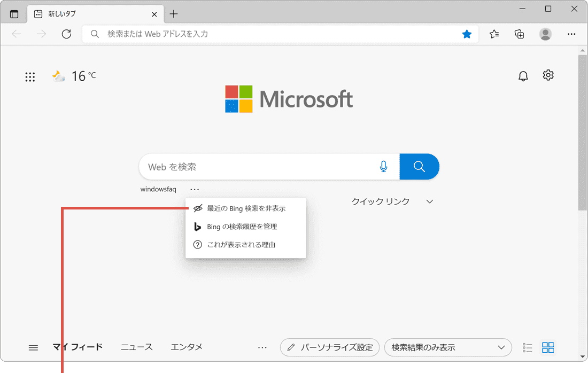588x373 pixels.
Task: Open the profile avatar menu
Action: [545, 34]
